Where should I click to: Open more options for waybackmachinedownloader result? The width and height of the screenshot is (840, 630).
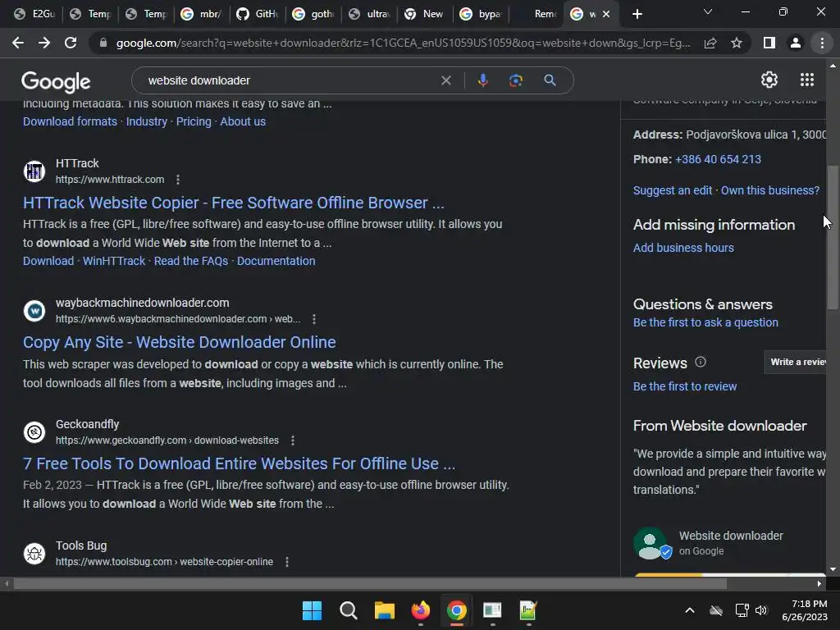tap(314, 319)
